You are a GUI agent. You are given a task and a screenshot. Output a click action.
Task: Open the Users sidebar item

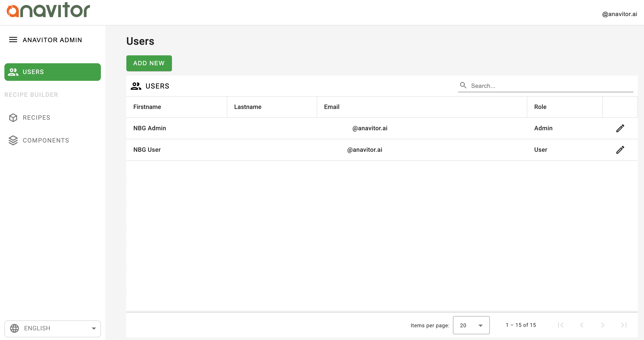(x=52, y=72)
